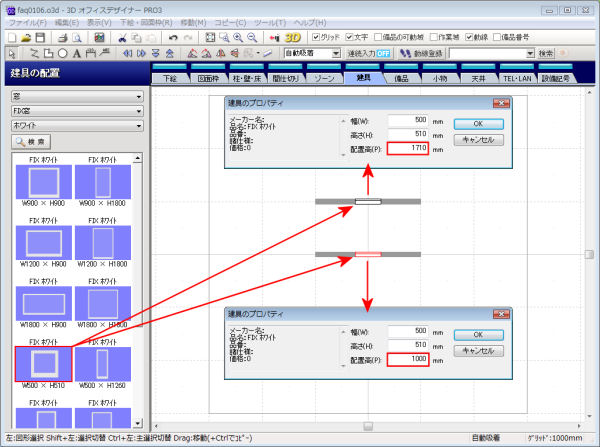Viewport: 600px width, 447px height.
Task: Click the new file icon
Action: click(x=11, y=37)
